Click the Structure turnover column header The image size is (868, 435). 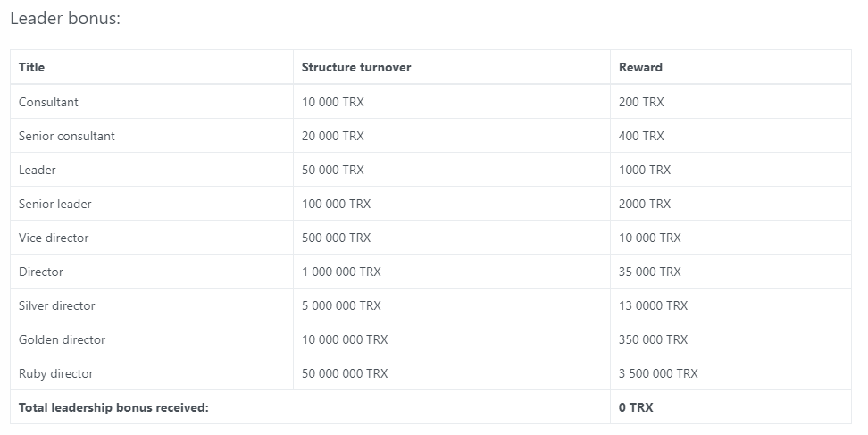(356, 67)
